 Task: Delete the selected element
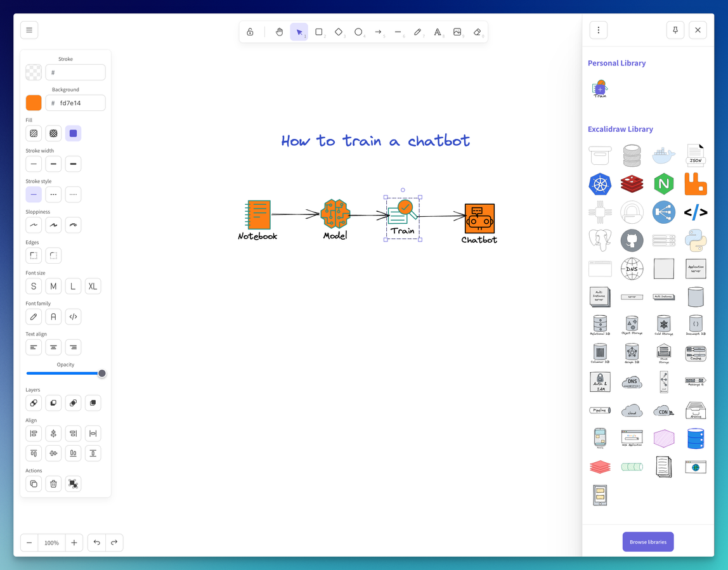tap(53, 484)
